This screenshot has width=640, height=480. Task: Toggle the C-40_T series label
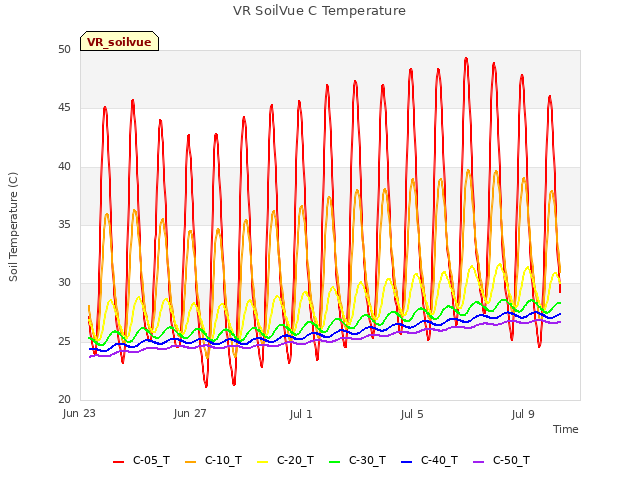[440, 460]
